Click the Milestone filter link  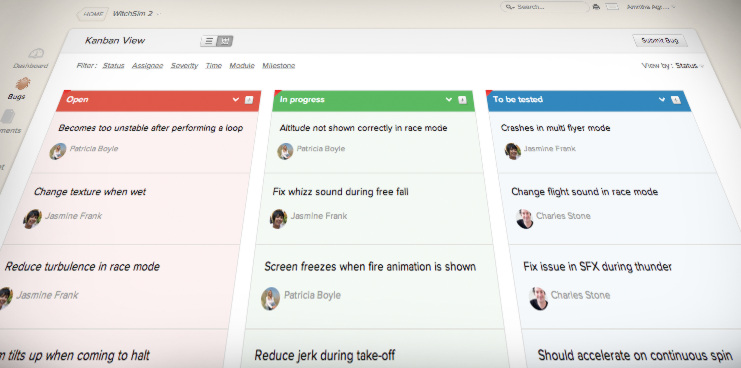279,66
